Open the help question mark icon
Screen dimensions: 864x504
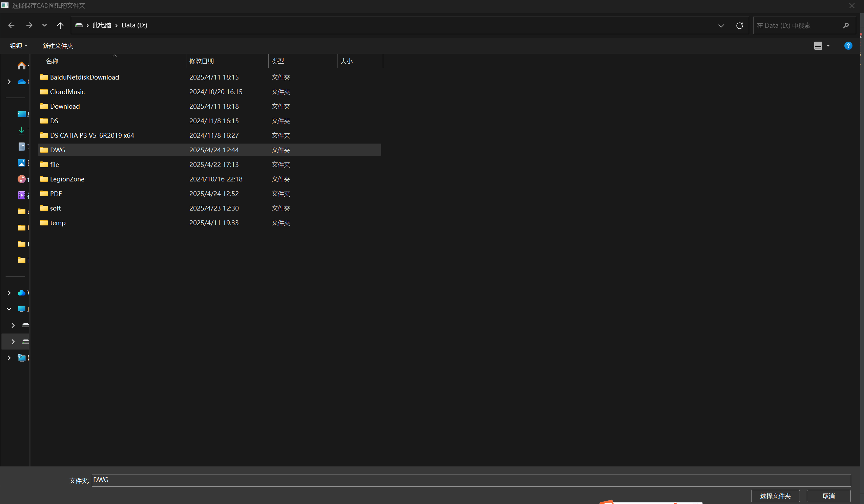(848, 46)
